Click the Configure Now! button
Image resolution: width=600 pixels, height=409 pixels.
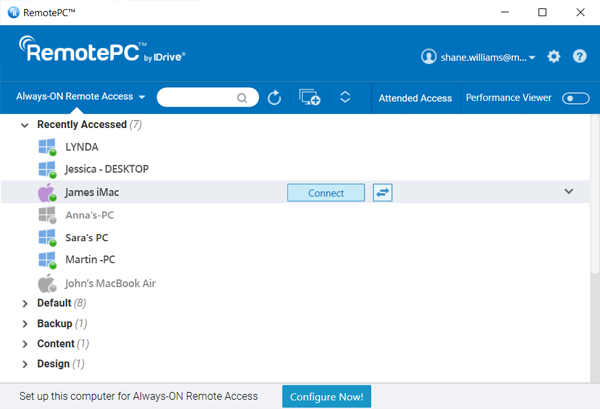[x=327, y=397]
